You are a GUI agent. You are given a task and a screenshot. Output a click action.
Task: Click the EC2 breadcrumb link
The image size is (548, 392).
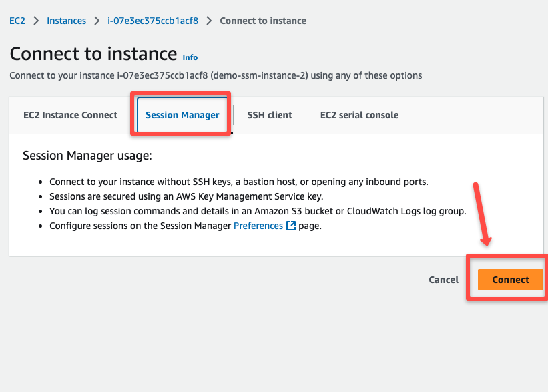tap(17, 21)
